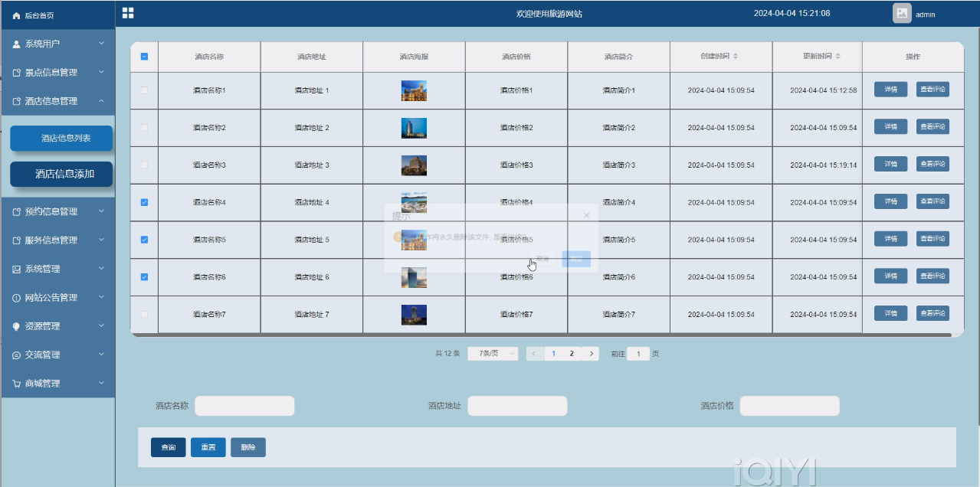Image resolution: width=980 pixels, height=487 pixels.
Task: Open the poster thumbnail for 酒店名称1
Action: tap(414, 91)
